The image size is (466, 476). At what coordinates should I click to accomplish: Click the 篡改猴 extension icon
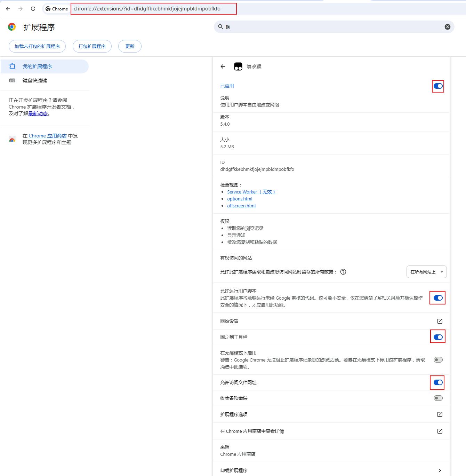pos(238,66)
